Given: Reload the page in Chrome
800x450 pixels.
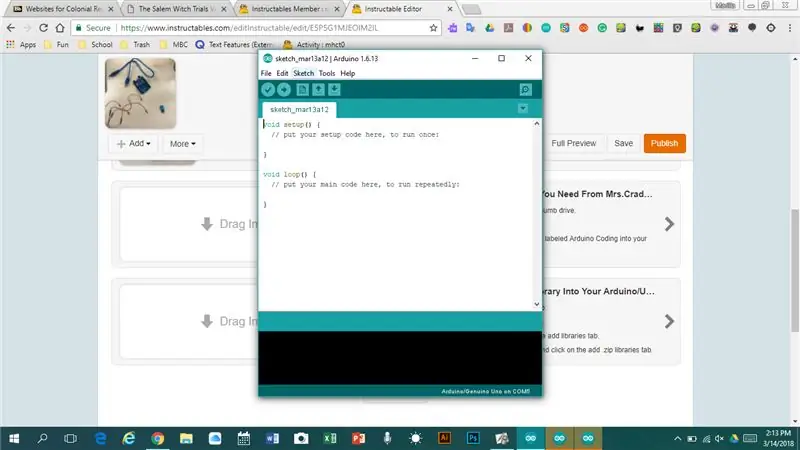Looking at the screenshot, I should [x=43, y=28].
